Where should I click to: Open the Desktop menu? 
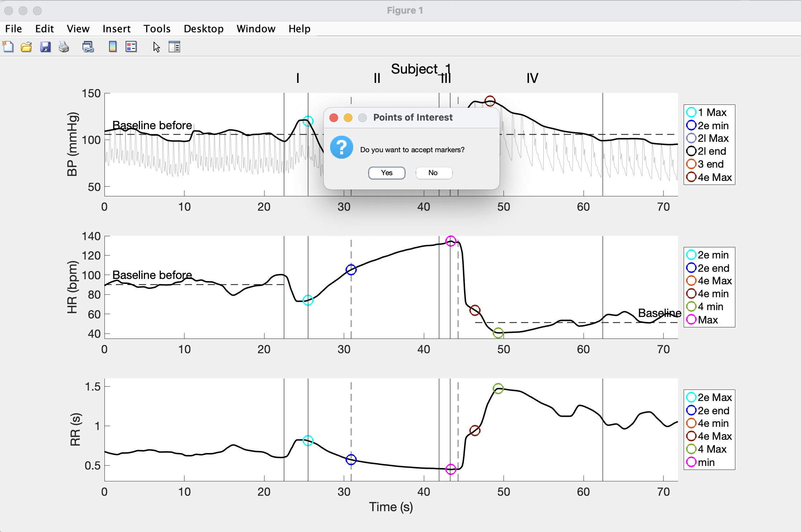203,29
